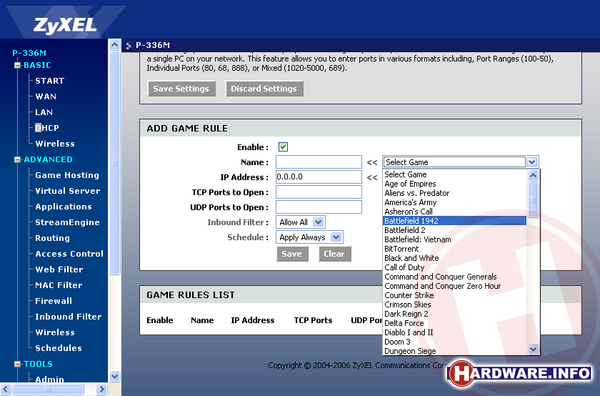Collapse the ADVANCED tree section
The height and width of the screenshot is (396, 600).
[x=17, y=160]
